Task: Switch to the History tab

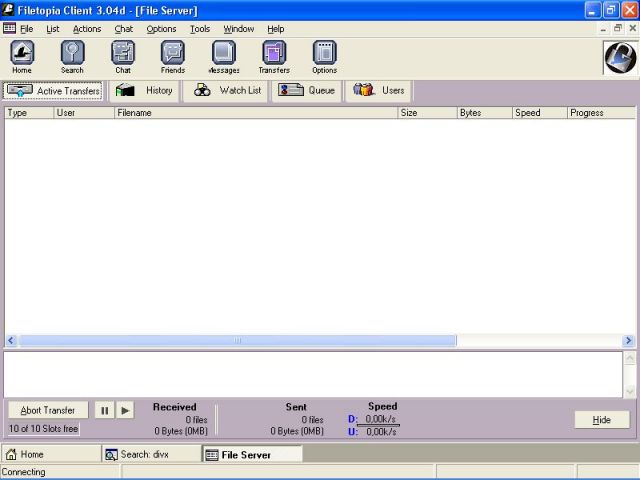Action: tap(144, 91)
